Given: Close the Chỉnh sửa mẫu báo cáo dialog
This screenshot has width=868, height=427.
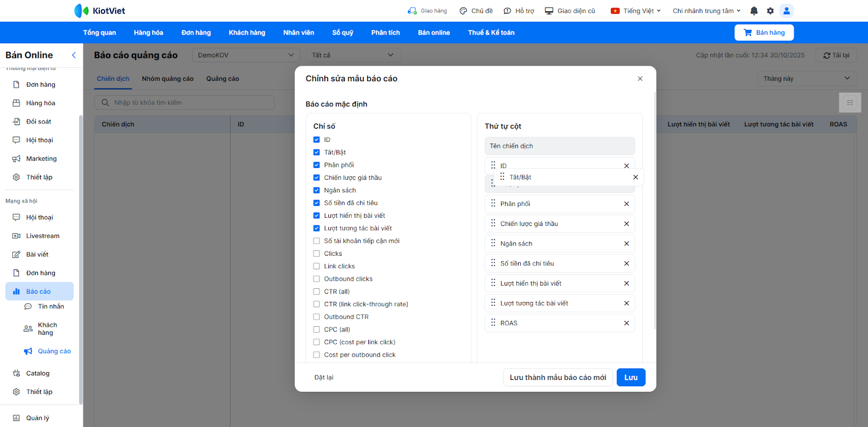Looking at the screenshot, I should coord(640,79).
